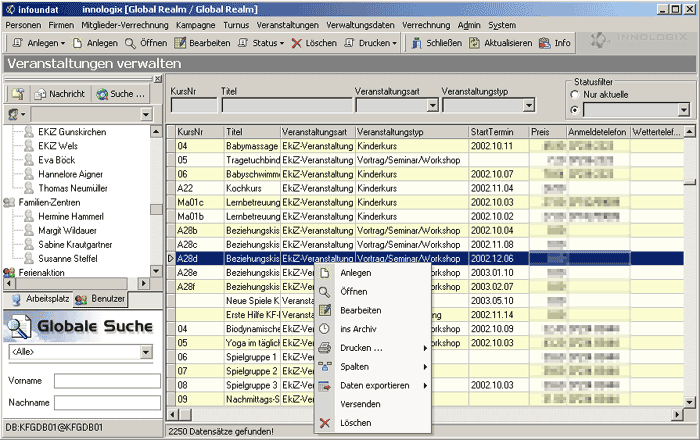Switch to the Benutzer tab

coord(100,299)
